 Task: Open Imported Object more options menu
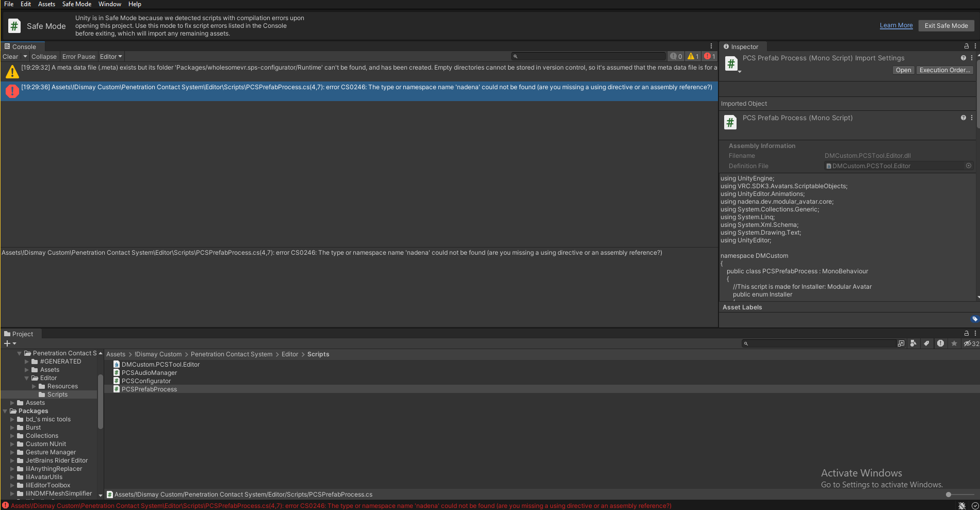click(972, 118)
